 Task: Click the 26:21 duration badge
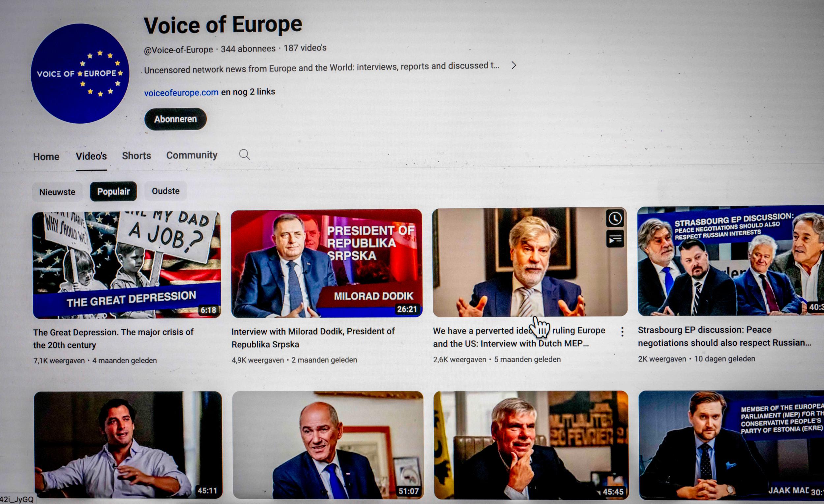407,309
